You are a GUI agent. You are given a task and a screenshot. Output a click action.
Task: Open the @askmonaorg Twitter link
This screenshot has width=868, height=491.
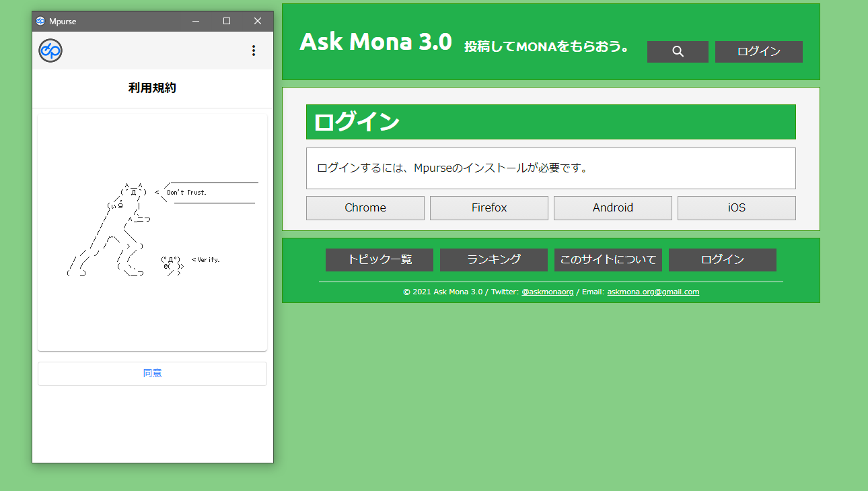548,292
